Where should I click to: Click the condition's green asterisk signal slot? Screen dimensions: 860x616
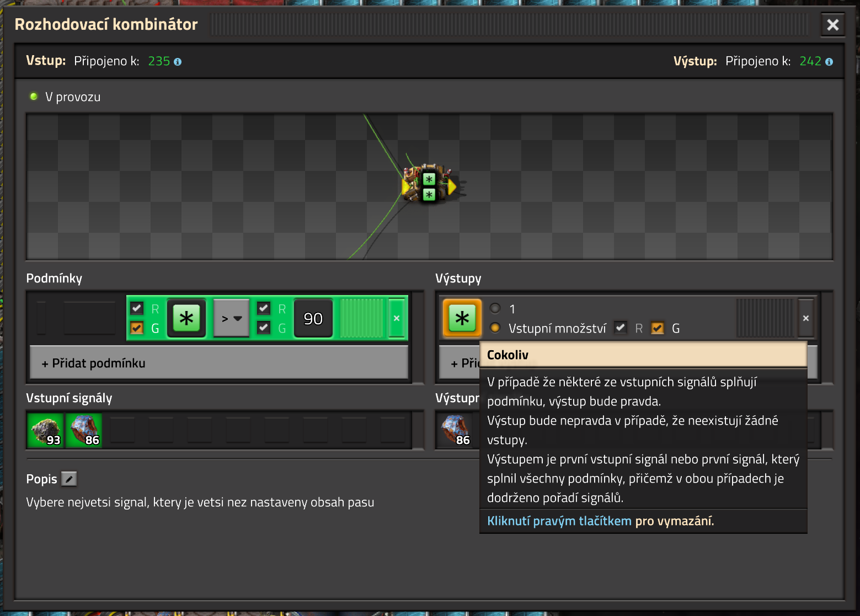186,318
